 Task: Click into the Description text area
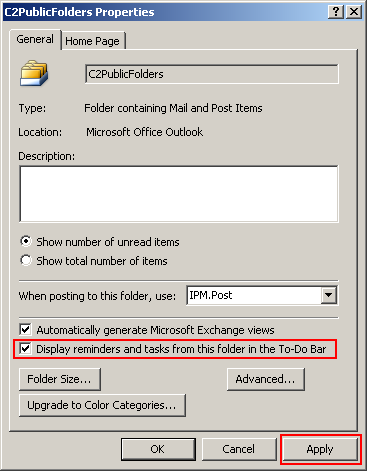pos(179,194)
